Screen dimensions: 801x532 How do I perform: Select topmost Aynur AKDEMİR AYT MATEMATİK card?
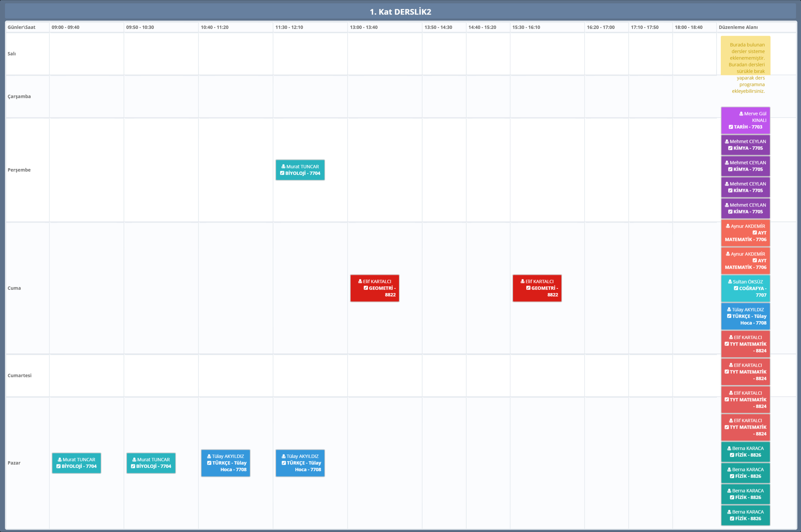click(x=745, y=233)
